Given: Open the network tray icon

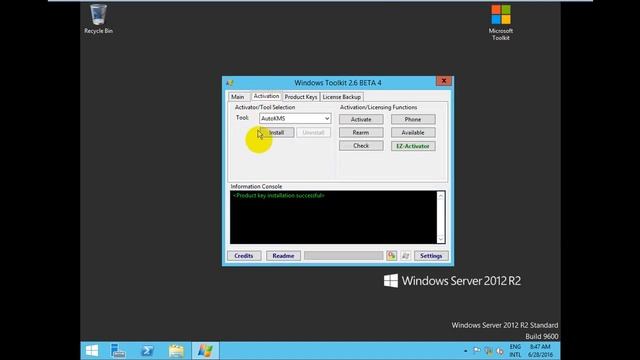Looking at the screenshot, I should [488, 351].
